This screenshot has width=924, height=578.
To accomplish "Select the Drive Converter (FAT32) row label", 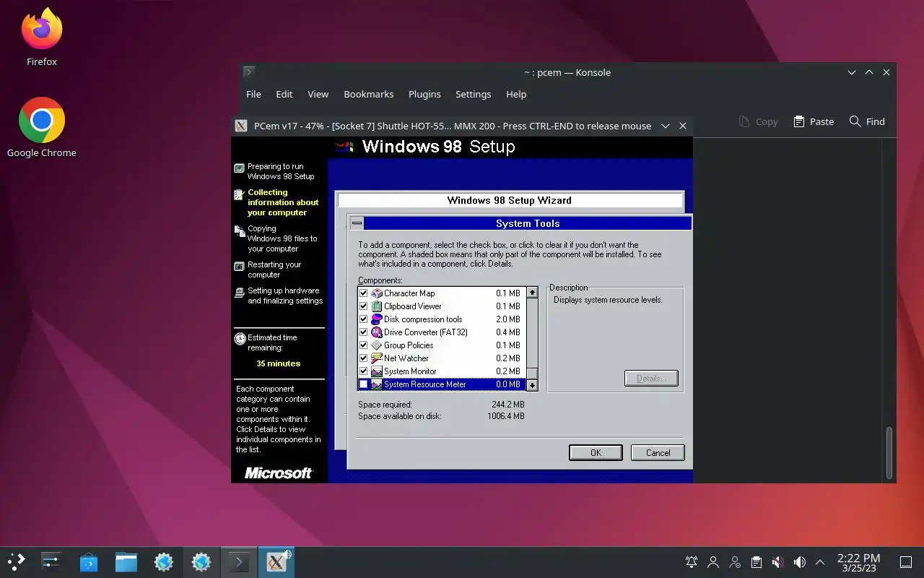I will (x=426, y=332).
